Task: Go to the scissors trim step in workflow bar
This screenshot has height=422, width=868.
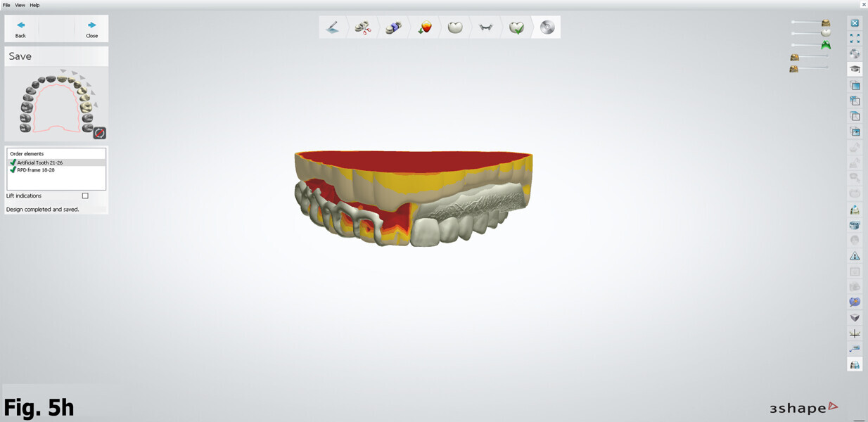Action: click(x=363, y=27)
